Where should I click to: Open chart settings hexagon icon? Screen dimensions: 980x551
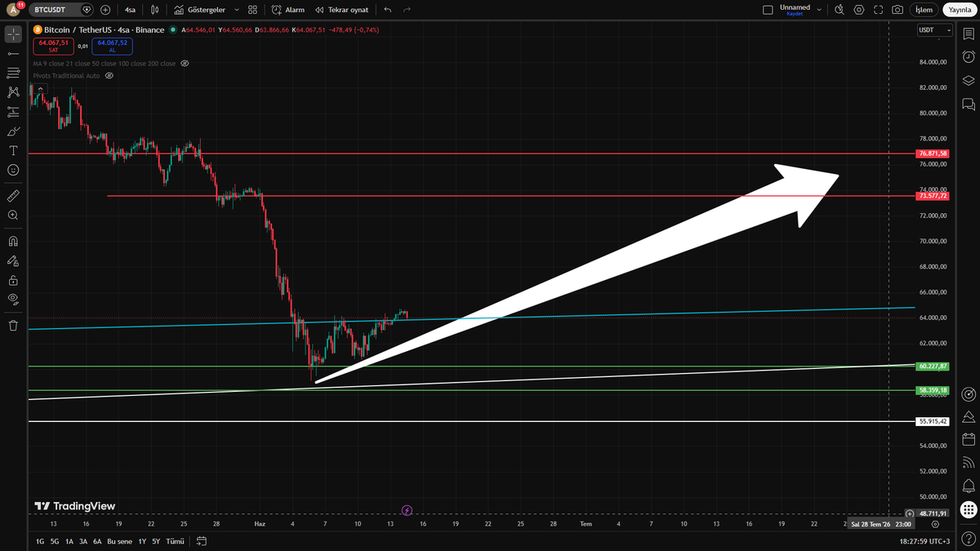(x=858, y=10)
